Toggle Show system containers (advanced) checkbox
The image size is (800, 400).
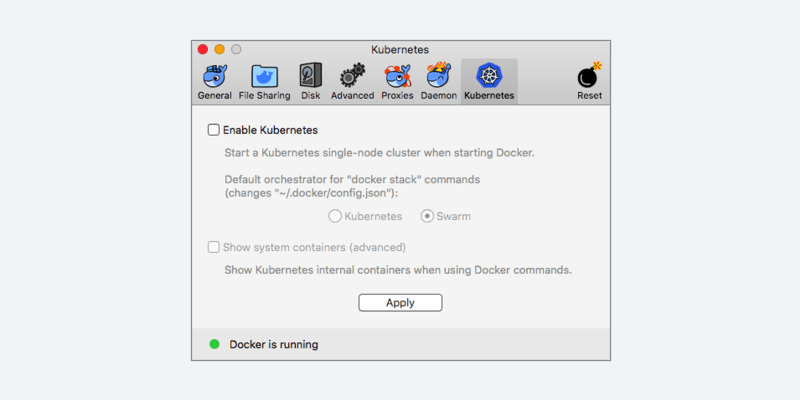click(213, 247)
